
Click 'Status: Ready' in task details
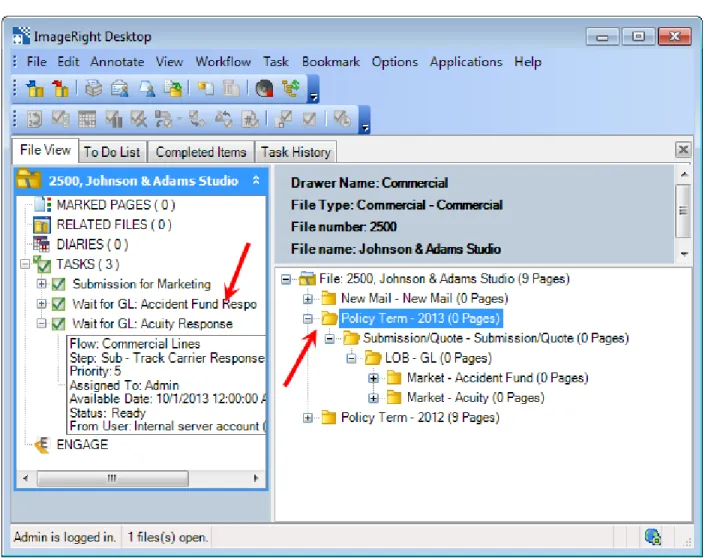pos(107,413)
